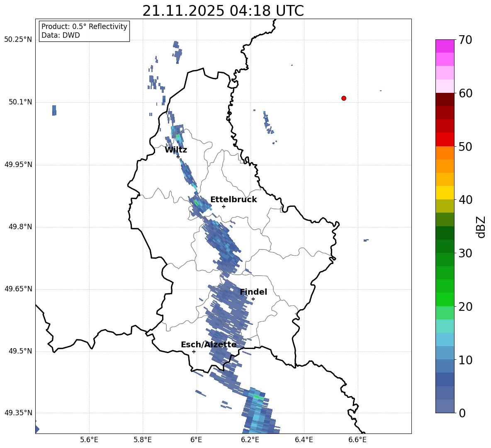
Task: Click the Product: 0.5° Reflectivity text
Action: click(84, 27)
